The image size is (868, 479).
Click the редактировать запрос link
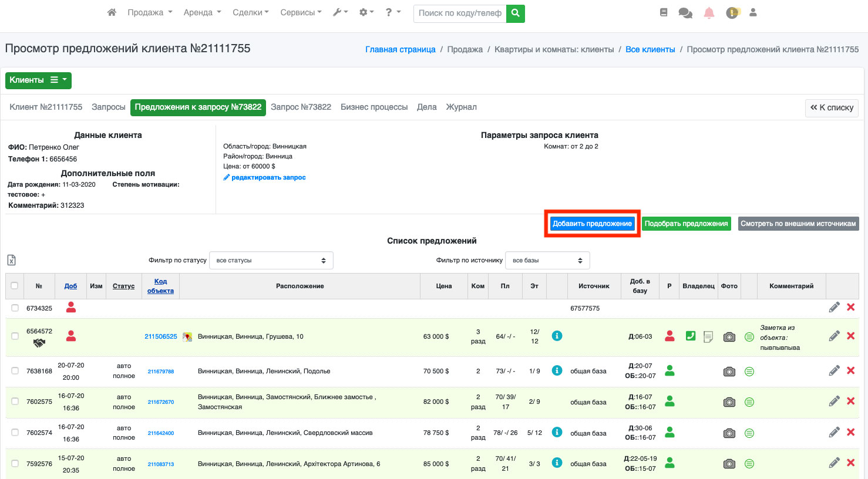268,177
